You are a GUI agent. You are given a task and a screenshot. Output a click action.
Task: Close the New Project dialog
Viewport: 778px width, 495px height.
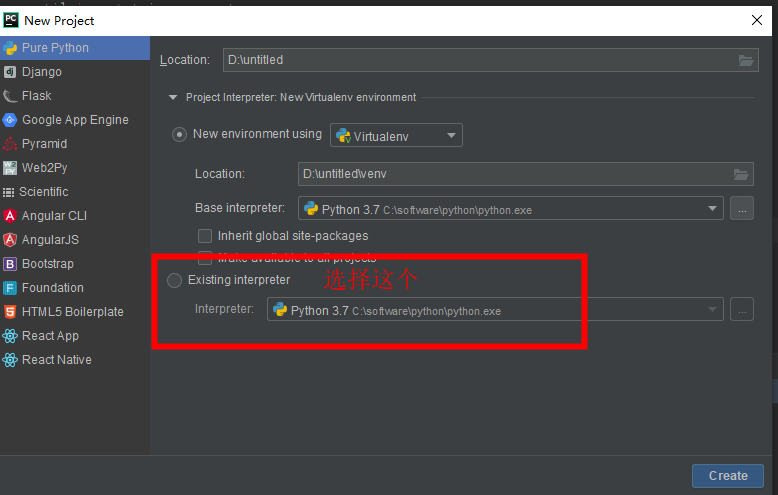click(757, 20)
